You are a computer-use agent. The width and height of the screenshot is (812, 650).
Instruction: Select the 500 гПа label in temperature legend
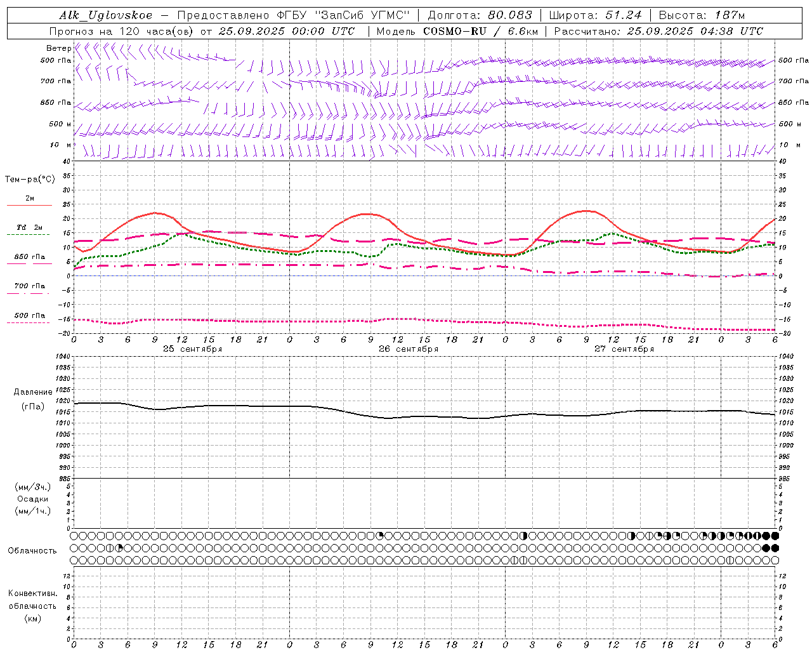tap(30, 315)
